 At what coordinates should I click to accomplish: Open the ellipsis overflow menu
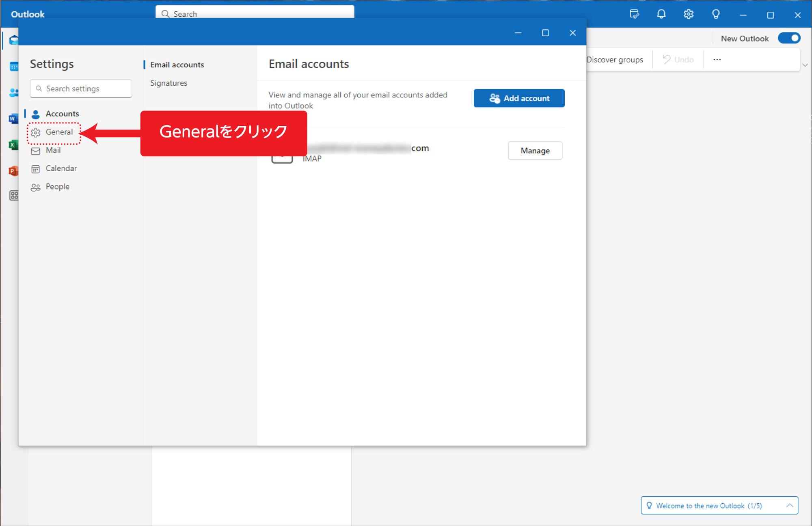pyautogui.click(x=717, y=59)
